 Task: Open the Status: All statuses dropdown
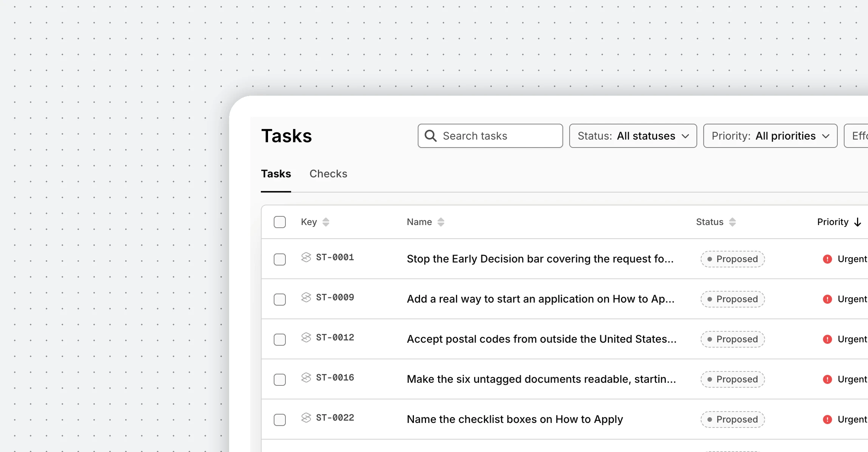[633, 136]
